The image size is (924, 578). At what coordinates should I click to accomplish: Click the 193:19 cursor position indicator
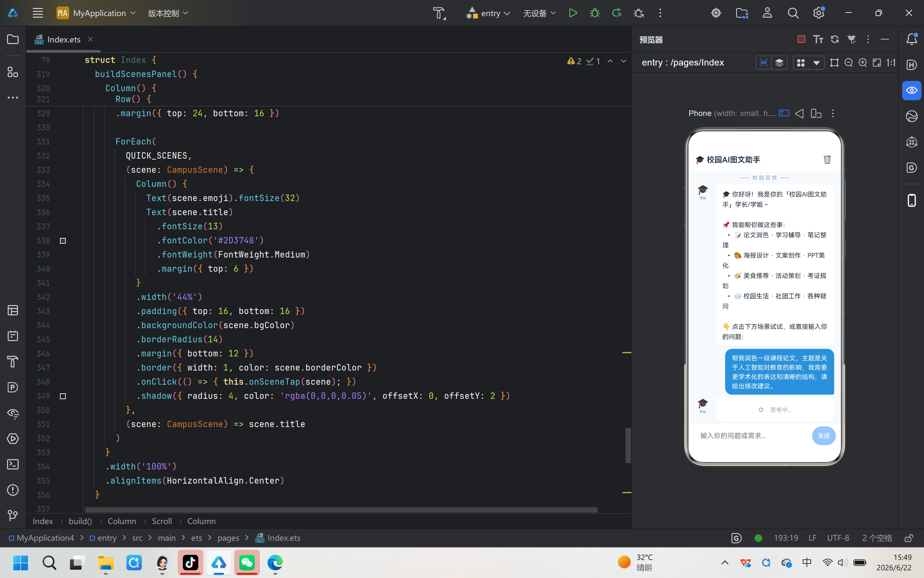click(x=786, y=538)
